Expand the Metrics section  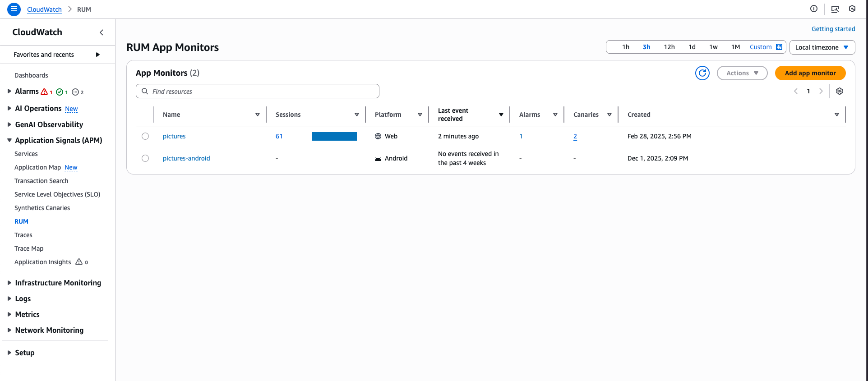point(9,314)
